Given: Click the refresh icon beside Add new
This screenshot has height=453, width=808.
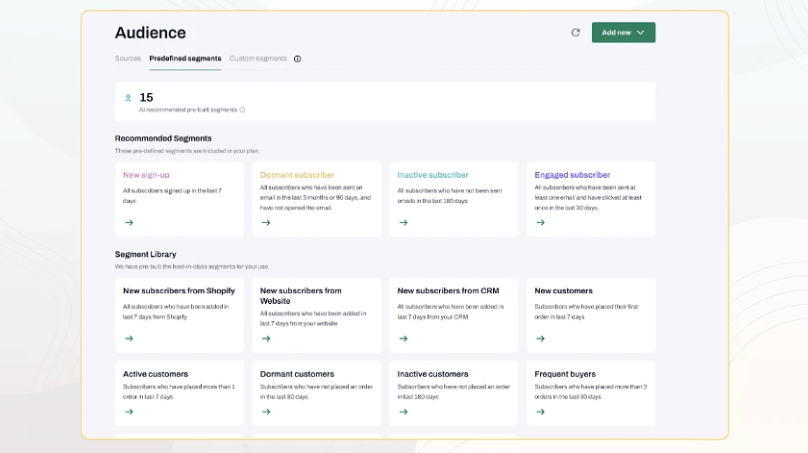Looking at the screenshot, I should [575, 33].
